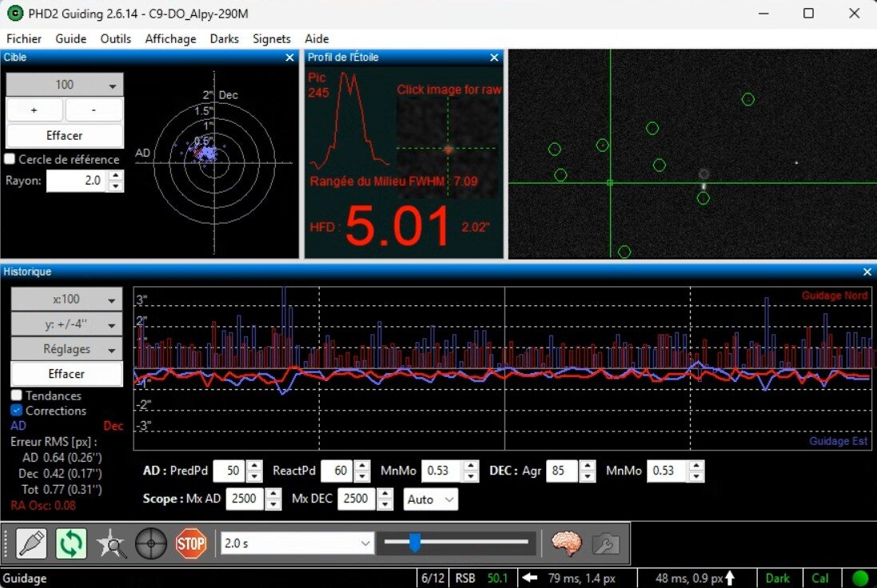Click the Mx DEC value field
This screenshot has height=588, width=877.
[355, 499]
